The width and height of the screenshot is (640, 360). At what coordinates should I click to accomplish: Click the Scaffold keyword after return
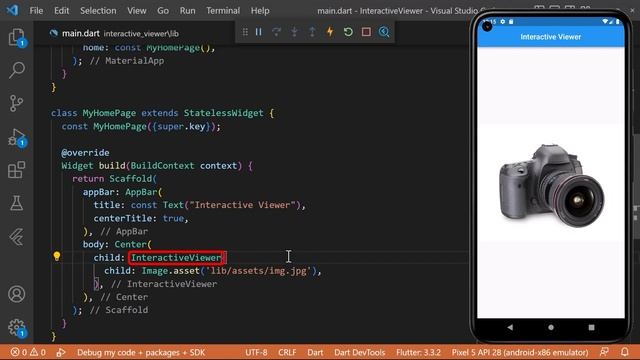130,179
